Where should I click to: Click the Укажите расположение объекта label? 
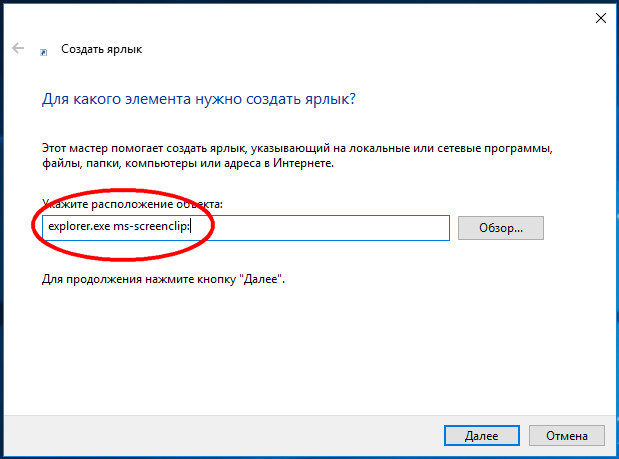click(132, 204)
